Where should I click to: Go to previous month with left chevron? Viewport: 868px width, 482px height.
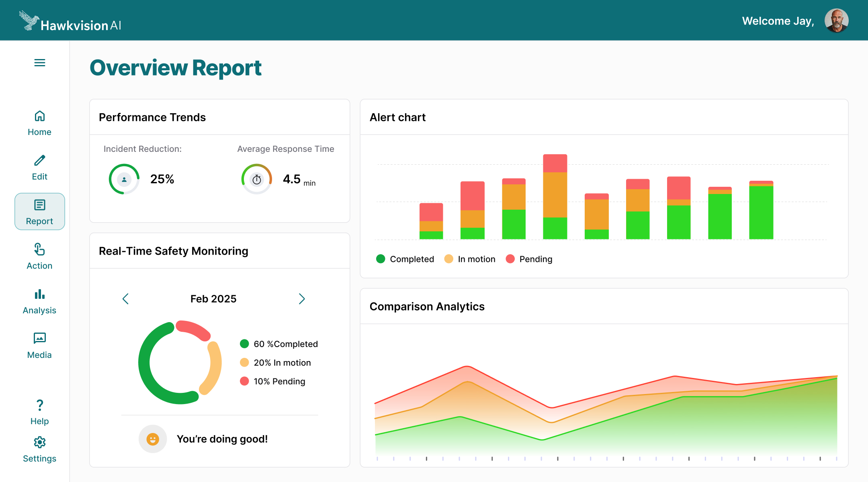(x=125, y=299)
